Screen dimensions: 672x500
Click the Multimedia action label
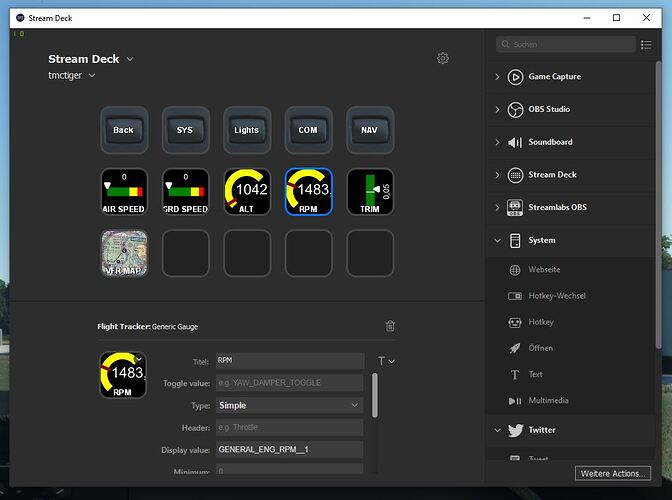tap(548, 401)
